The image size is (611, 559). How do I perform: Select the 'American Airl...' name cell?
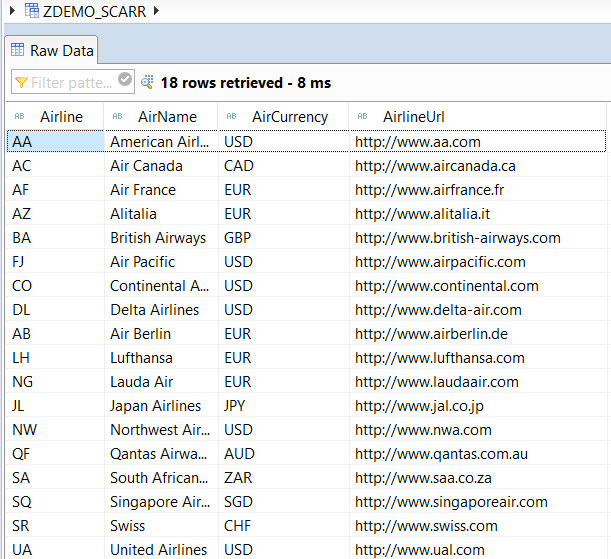tap(161, 142)
